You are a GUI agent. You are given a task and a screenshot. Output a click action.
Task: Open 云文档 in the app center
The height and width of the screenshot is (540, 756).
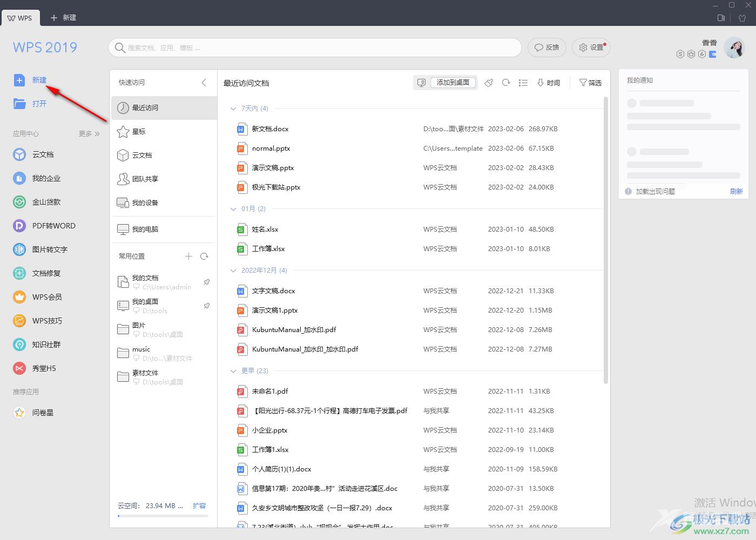point(33,154)
